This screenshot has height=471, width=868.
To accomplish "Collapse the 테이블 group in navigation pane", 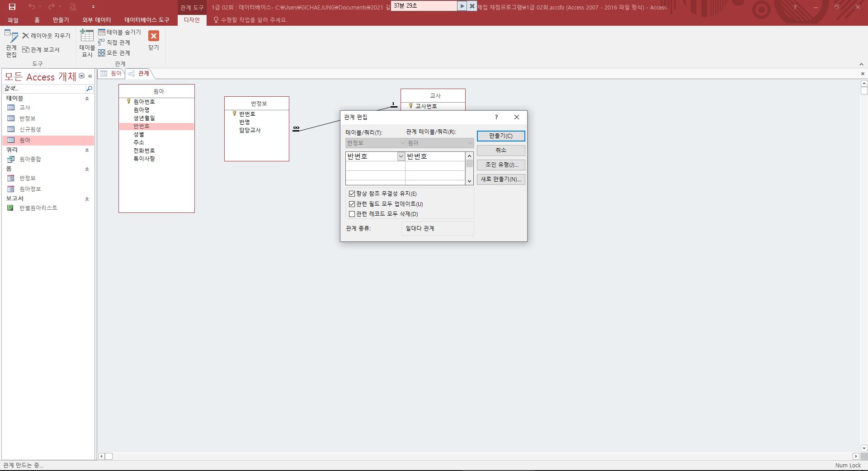I will coord(87,99).
